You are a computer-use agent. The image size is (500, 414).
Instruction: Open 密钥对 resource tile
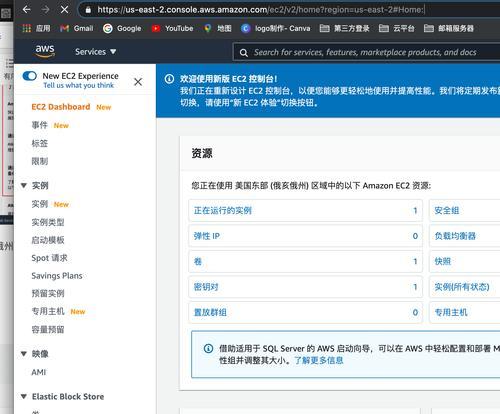(x=305, y=287)
